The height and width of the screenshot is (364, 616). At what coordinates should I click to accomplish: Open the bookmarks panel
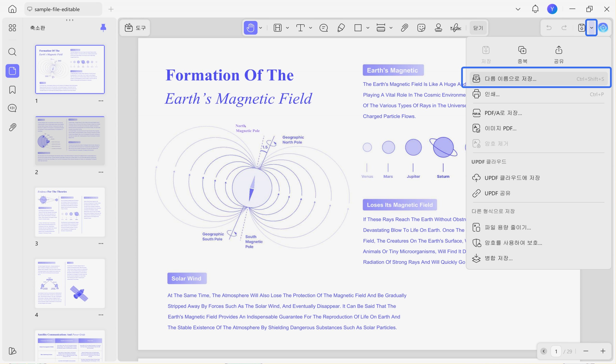click(12, 90)
